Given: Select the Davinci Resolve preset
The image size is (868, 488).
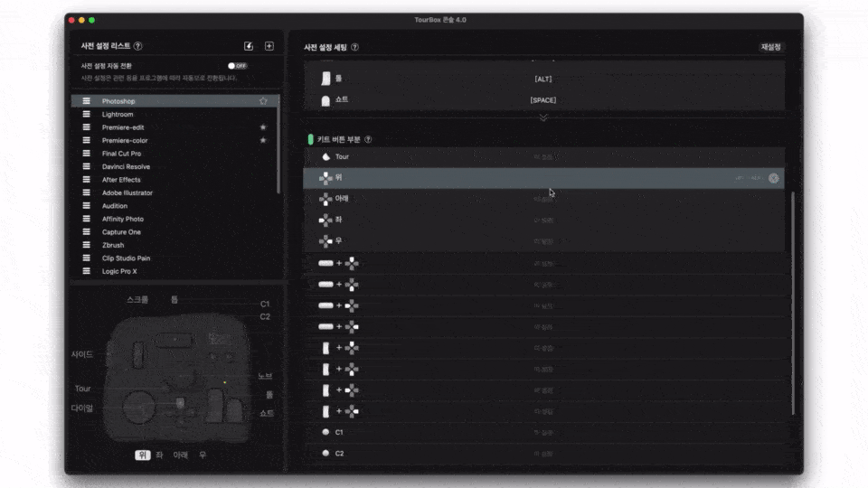Looking at the screenshot, I should tap(175, 166).
